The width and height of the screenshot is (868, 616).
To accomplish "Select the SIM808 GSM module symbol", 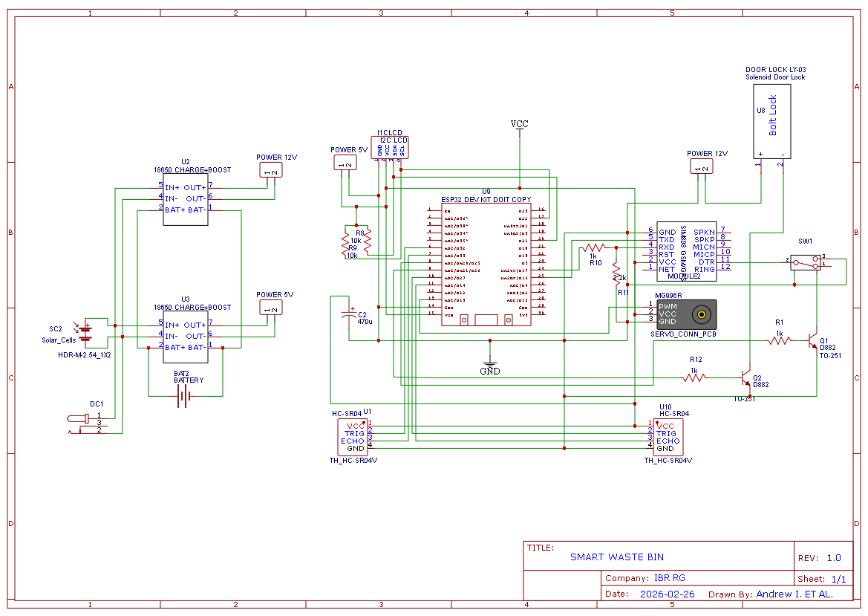I will click(686, 251).
